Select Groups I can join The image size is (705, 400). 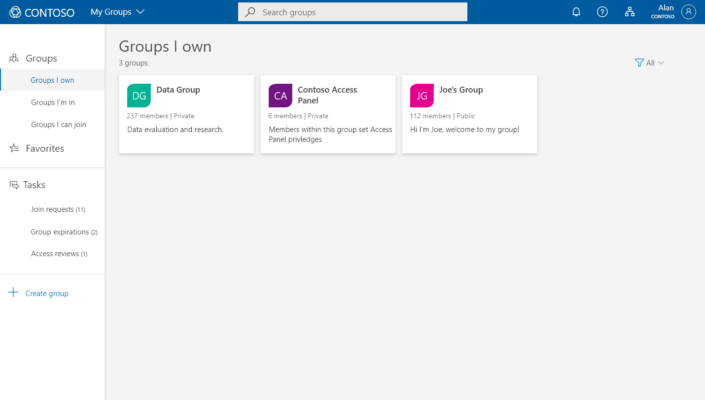point(58,124)
